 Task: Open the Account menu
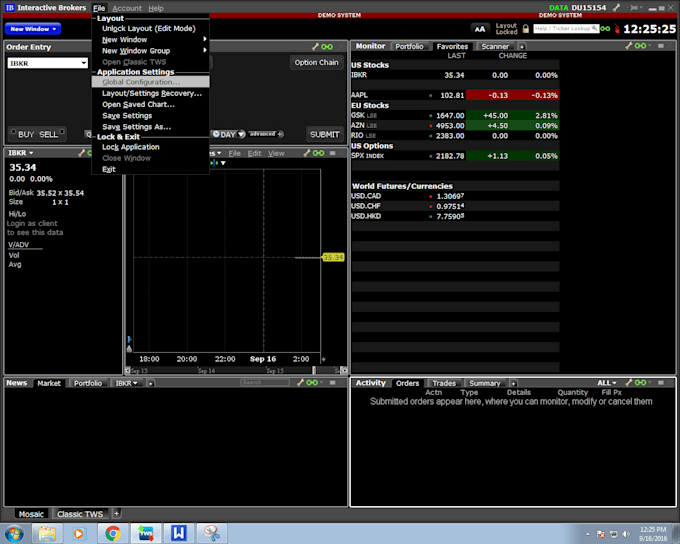[127, 8]
